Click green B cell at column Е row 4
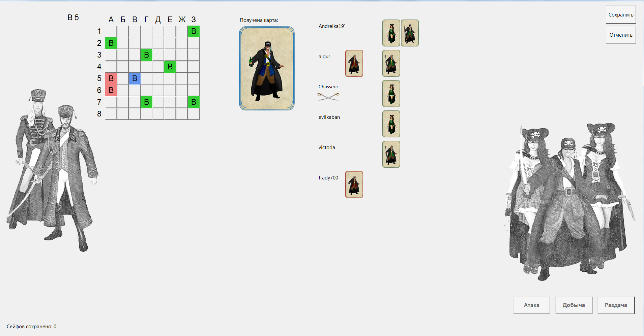 [170, 67]
